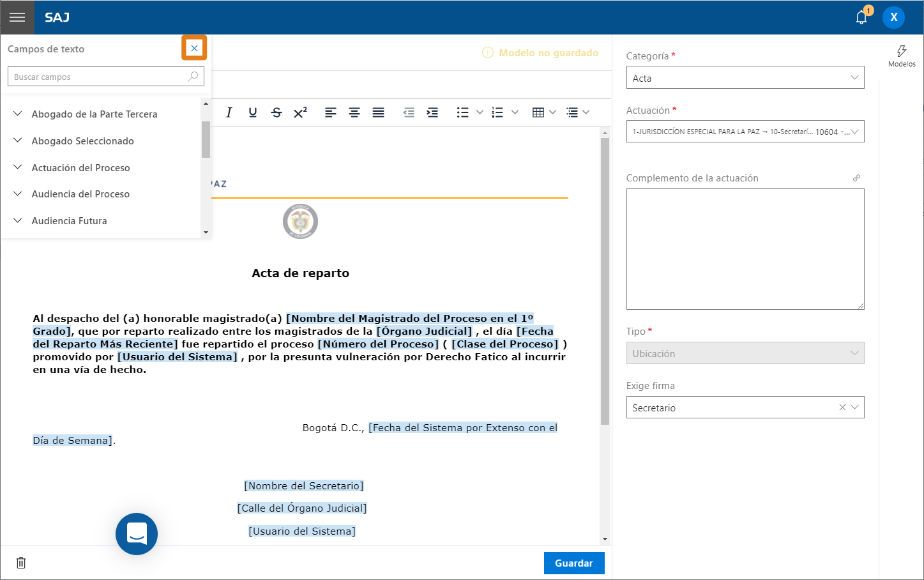924x580 pixels.
Task: Open line spacing dropdown arrow
Action: [x=586, y=112]
